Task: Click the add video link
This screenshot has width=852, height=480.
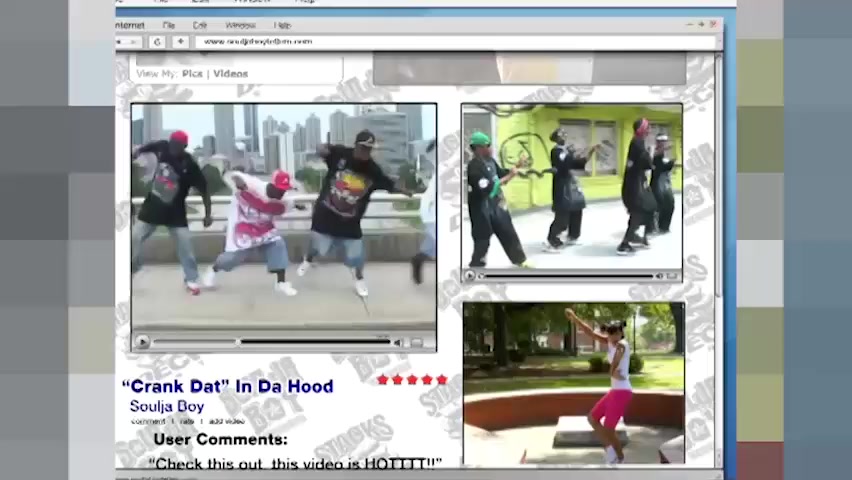Action: [x=227, y=421]
